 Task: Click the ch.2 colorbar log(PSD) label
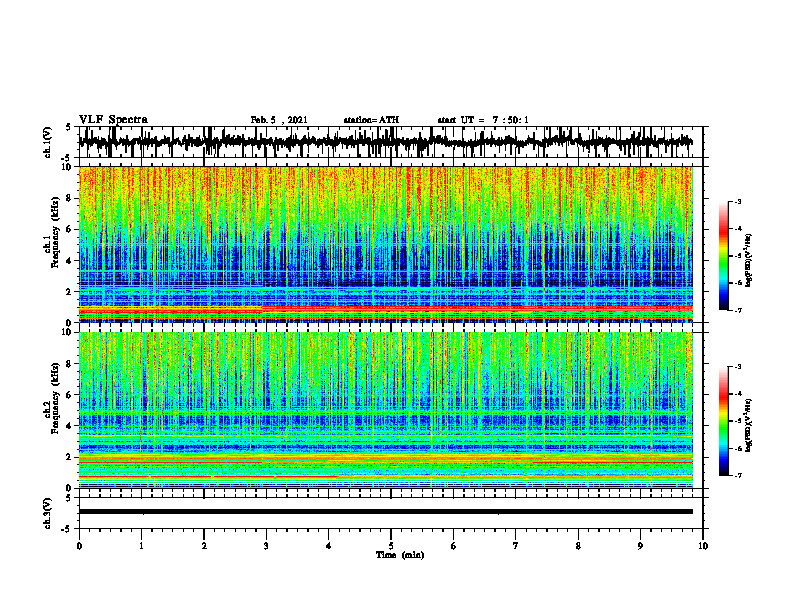[x=748, y=424]
